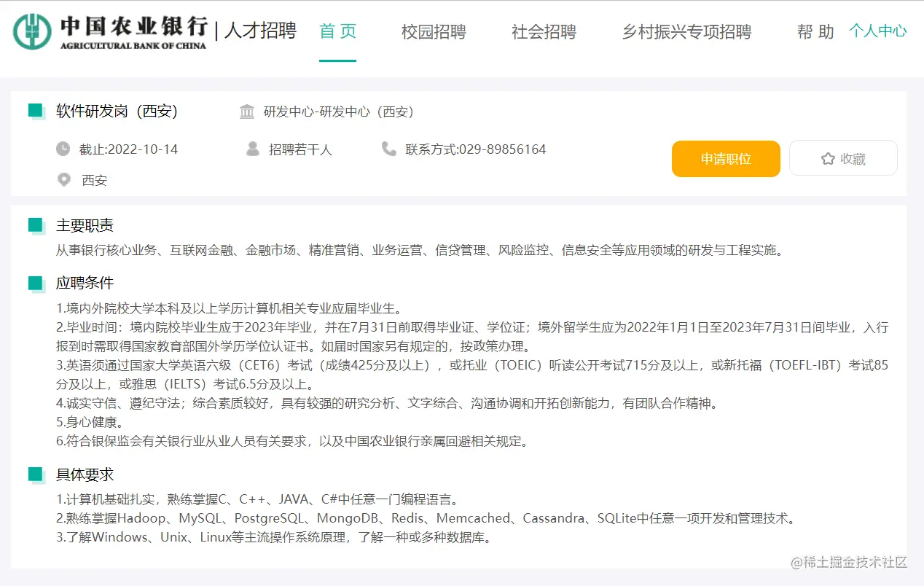Image resolution: width=924 pixels, height=586 pixels.
Task: Click the deadline text 截止:2022-10-14
Action: click(128, 149)
